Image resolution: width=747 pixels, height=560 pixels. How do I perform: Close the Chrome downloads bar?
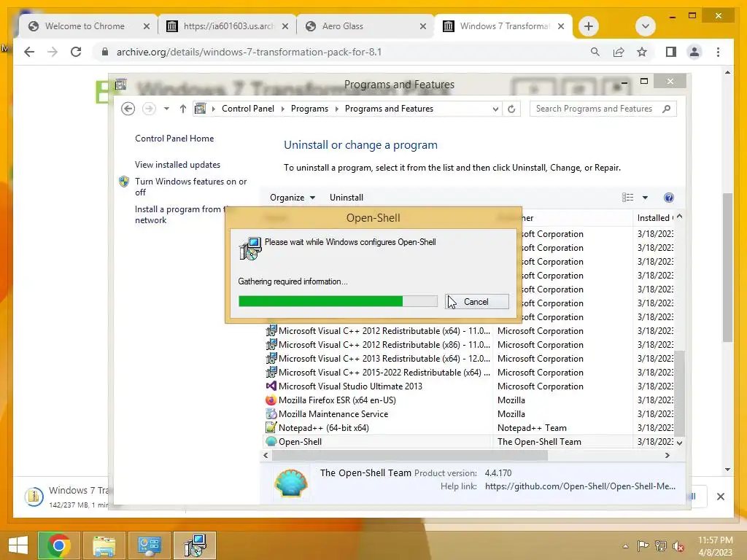[721, 497]
